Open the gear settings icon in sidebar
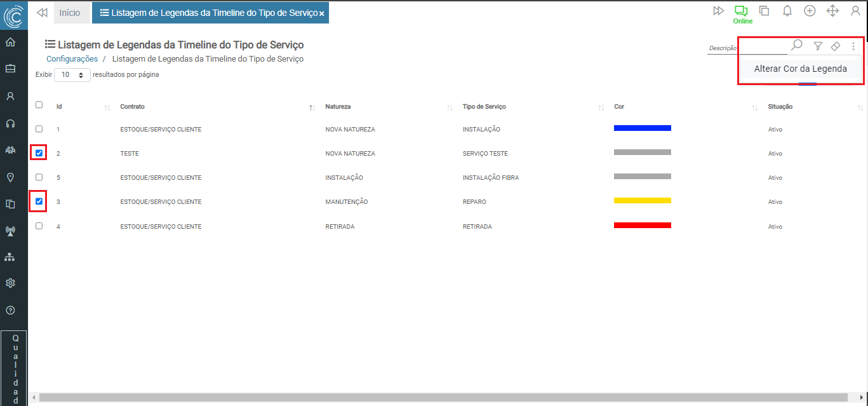868x406 pixels. 10,283
